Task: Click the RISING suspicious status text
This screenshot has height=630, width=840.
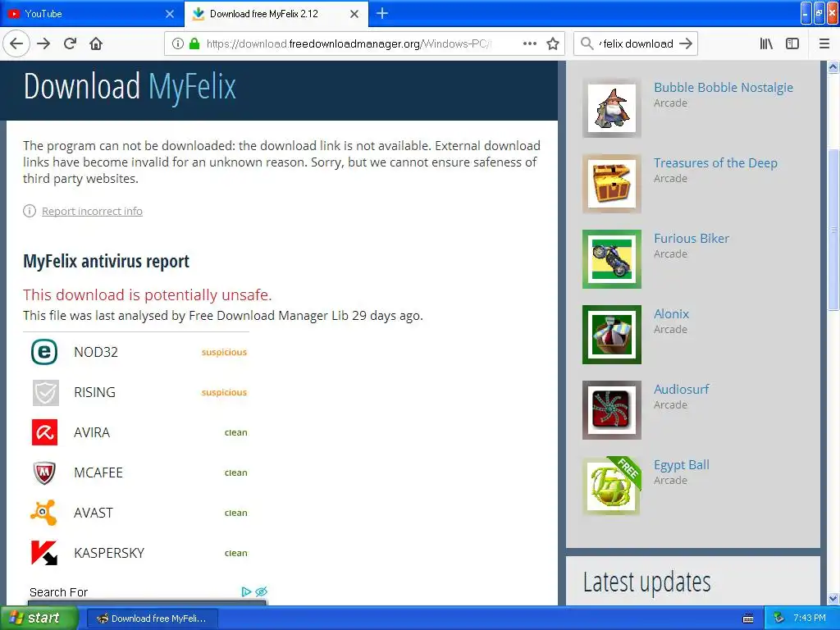Action: click(x=224, y=392)
